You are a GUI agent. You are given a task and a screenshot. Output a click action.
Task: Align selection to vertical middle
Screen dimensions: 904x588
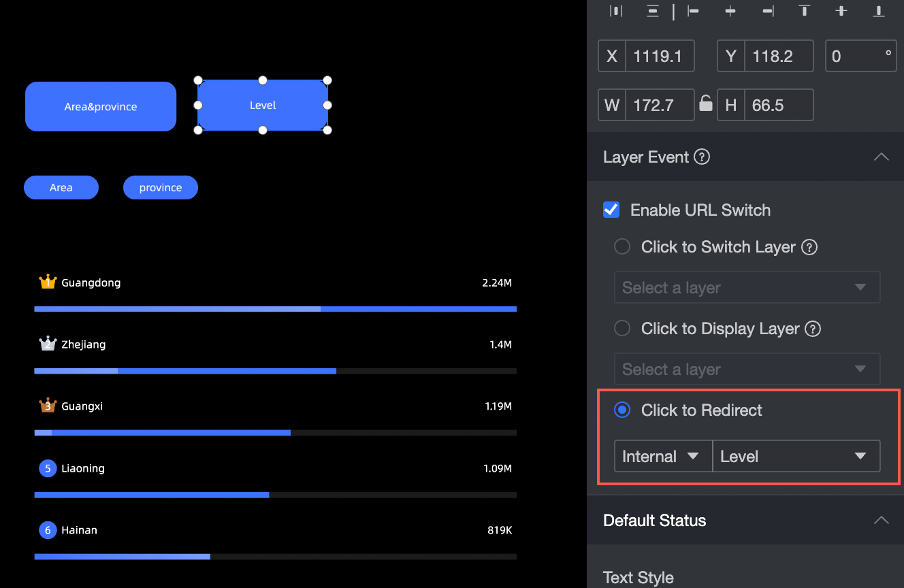tap(842, 11)
